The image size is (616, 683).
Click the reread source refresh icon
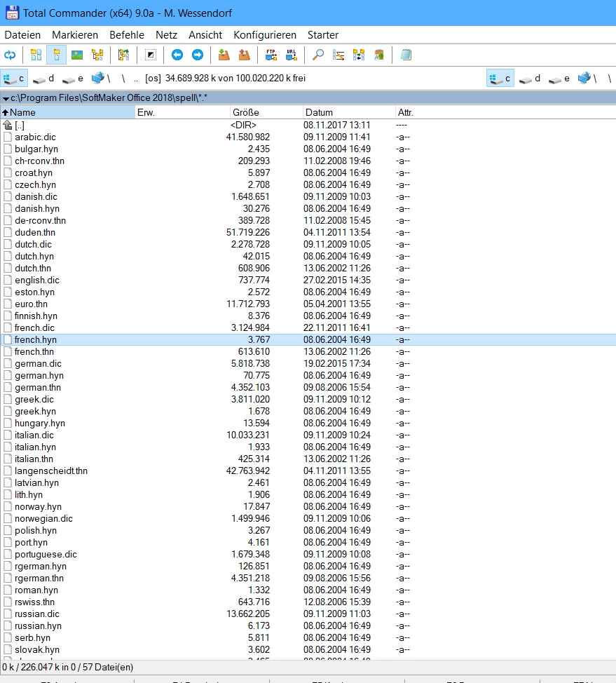pyautogui.click(x=10, y=55)
